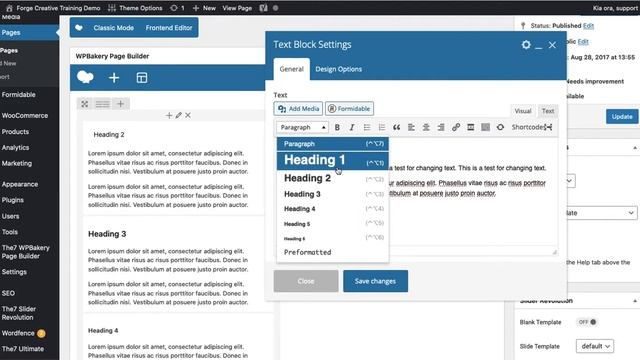Toggle the editor toolbar (kitchen sink)
Image resolution: width=640 pixels, height=360 pixels.
click(x=485, y=127)
